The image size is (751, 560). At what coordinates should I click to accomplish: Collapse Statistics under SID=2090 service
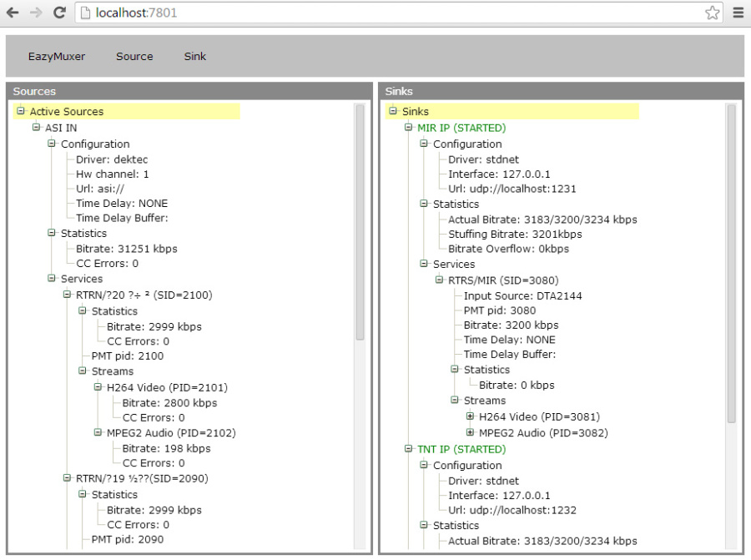(x=83, y=494)
